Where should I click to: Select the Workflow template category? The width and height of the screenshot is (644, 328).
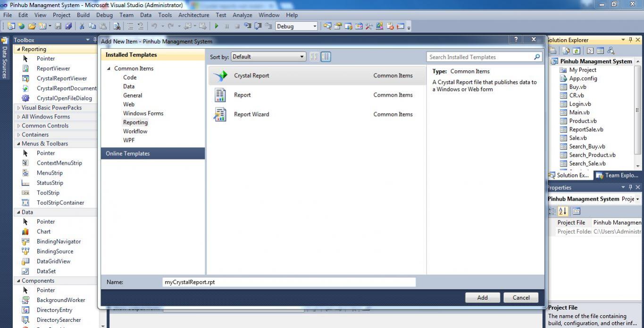click(135, 131)
